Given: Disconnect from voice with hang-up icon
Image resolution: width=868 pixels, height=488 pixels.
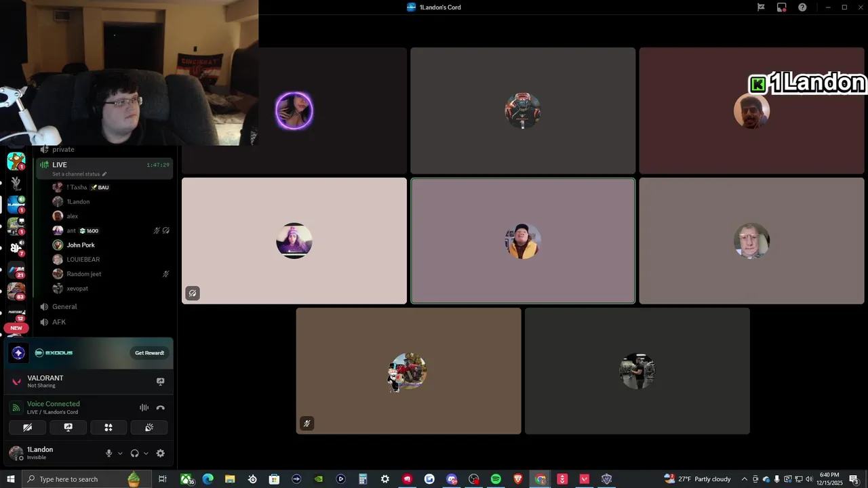Looking at the screenshot, I should (x=161, y=407).
